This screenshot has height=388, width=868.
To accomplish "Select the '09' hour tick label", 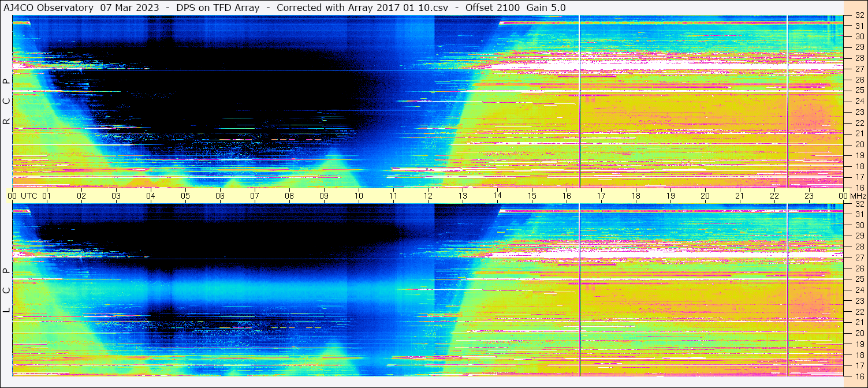I will (x=324, y=196).
